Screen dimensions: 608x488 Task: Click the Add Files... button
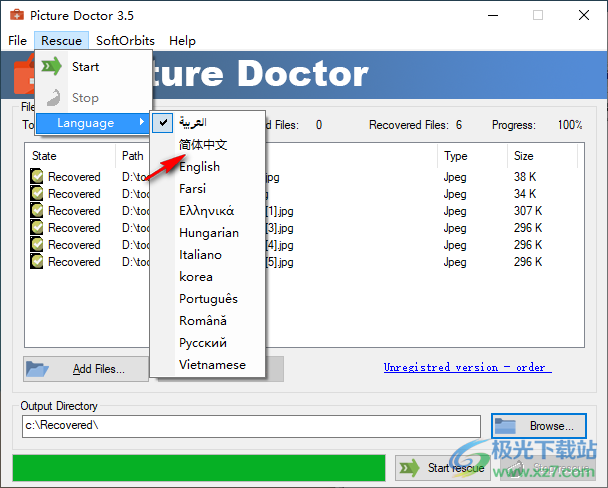tap(86, 369)
